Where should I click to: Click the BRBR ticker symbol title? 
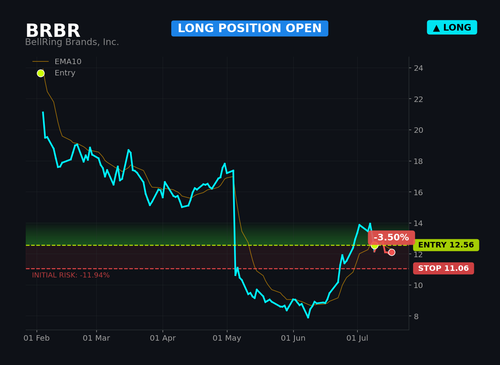[x=53, y=30]
